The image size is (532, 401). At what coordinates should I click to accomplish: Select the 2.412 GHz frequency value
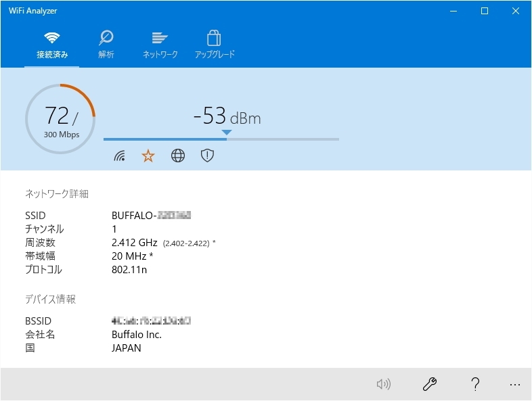coord(135,243)
